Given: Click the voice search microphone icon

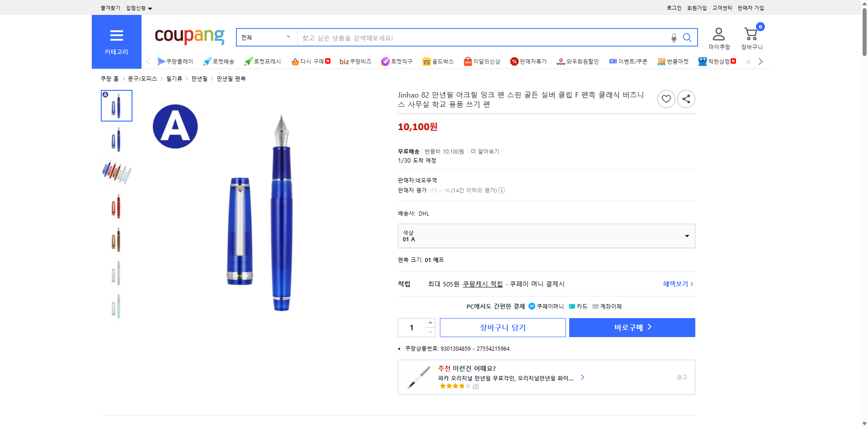Looking at the screenshot, I should (x=674, y=38).
